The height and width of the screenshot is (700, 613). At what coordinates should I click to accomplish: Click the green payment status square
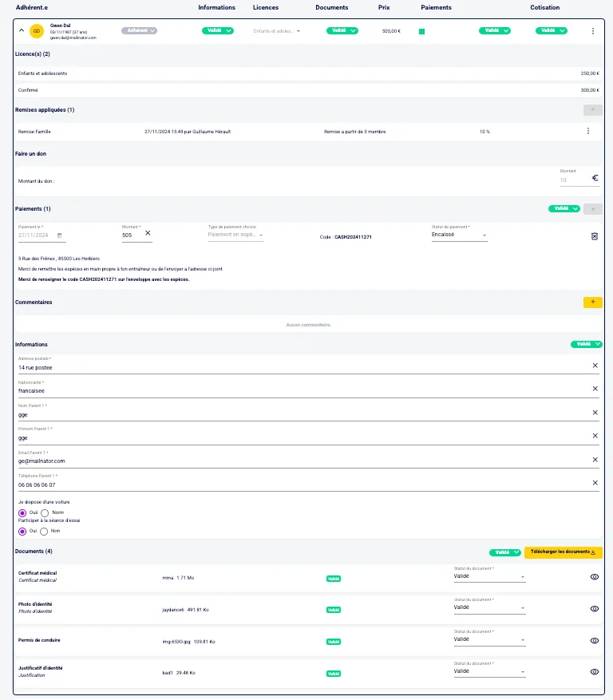pyautogui.click(x=421, y=32)
